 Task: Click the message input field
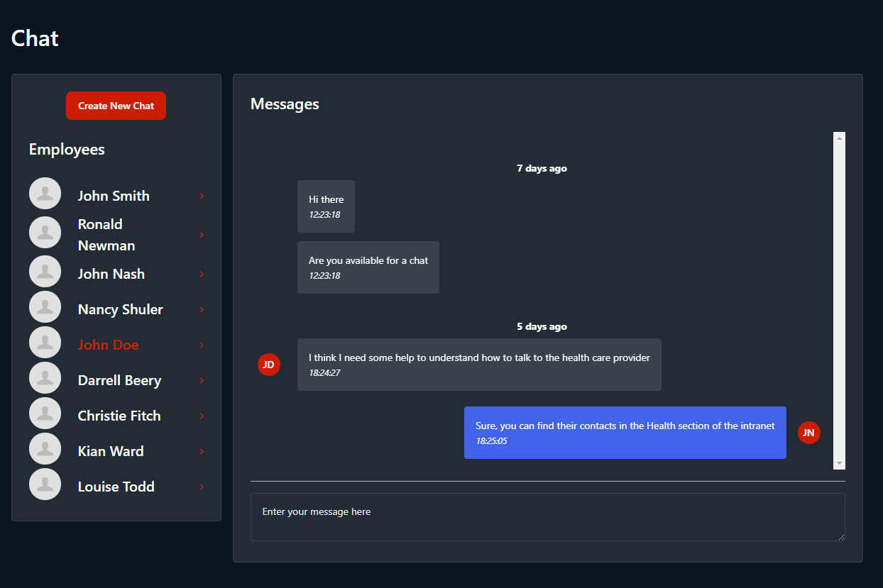[x=547, y=516]
